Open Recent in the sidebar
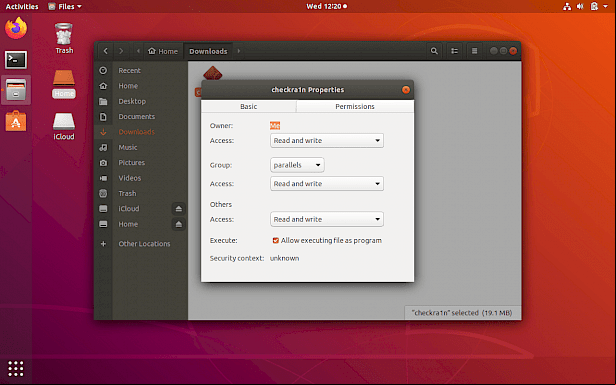 coord(141,71)
